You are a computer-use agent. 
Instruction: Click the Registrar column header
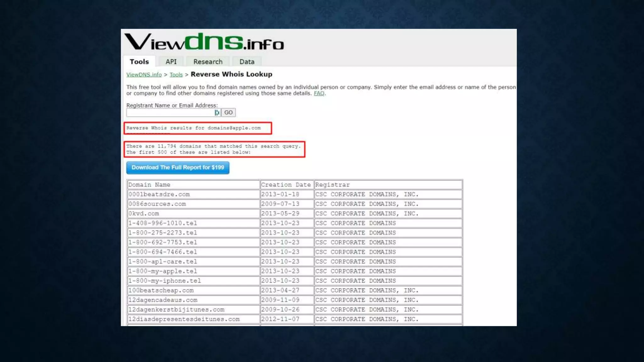[x=332, y=185]
